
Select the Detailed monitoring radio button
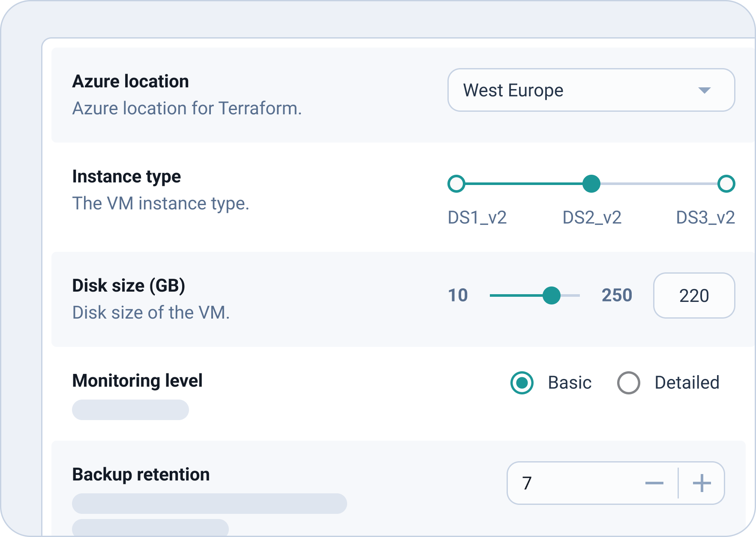tap(629, 382)
